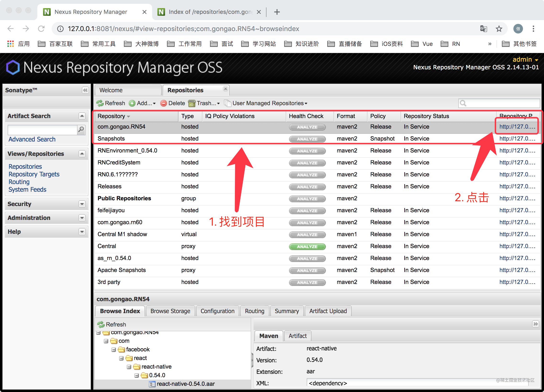Image resolution: width=544 pixels, height=392 pixels.
Task: Collapse the Views/Repositories section
Action: pyautogui.click(x=82, y=154)
